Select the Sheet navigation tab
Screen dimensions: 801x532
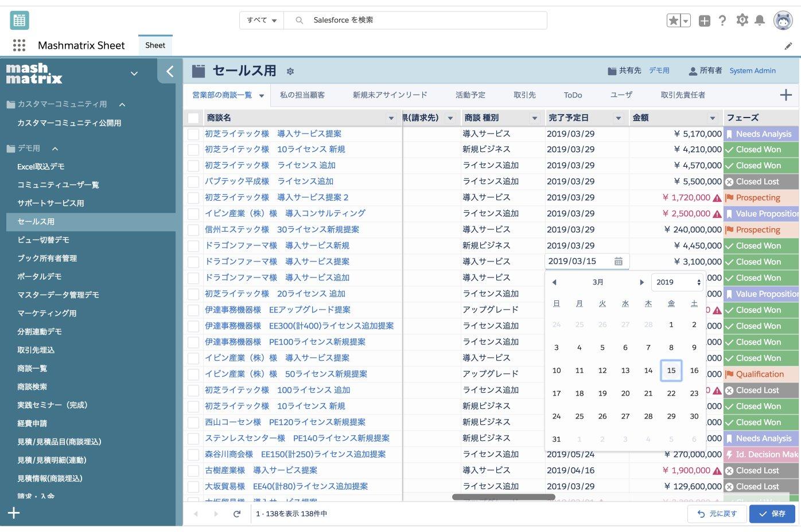(155, 45)
